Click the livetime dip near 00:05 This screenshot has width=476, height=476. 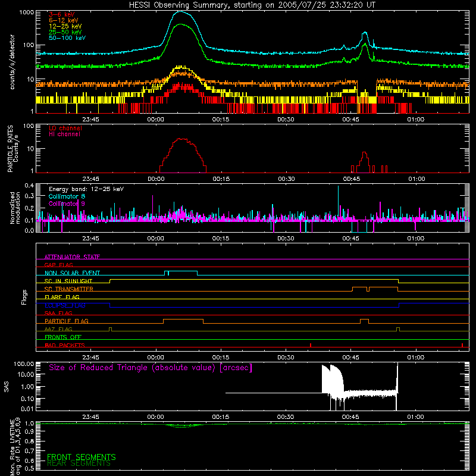pyautogui.click(x=181, y=426)
